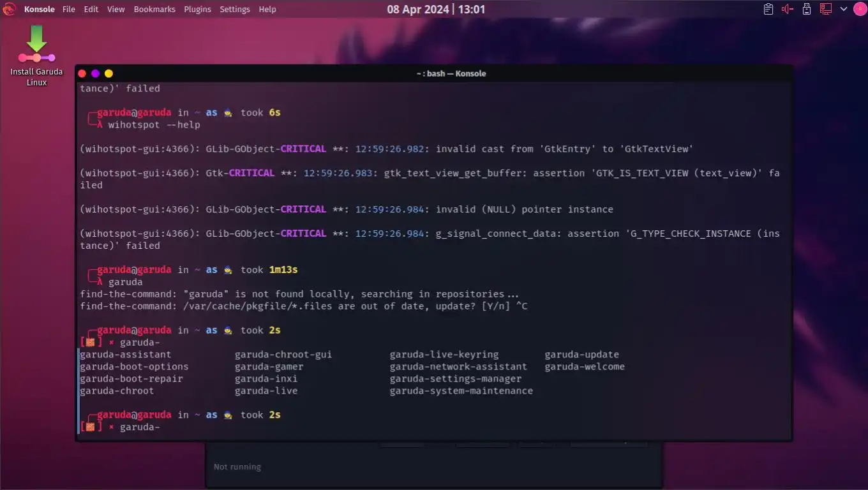Click the 'garuda-assistant' completion text
The image size is (868, 490).
(126, 354)
